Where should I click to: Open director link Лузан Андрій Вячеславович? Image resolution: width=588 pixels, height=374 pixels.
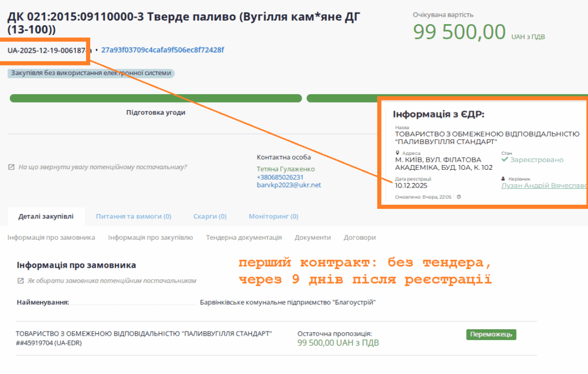544,186
